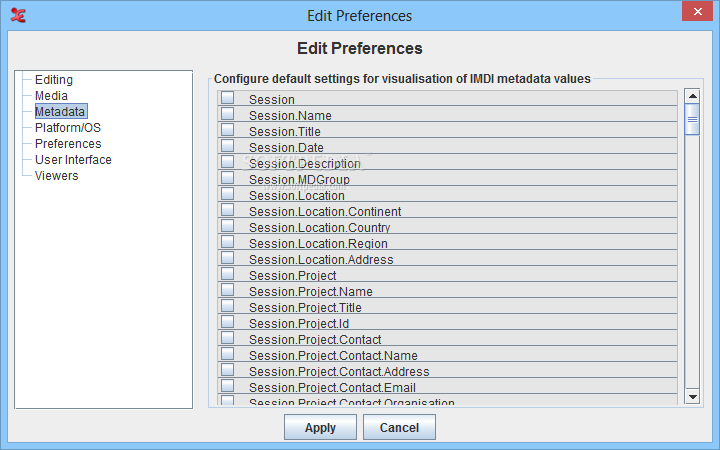Open the Editing preferences category
Screen dimensions: 720x450
click(54, 79)
